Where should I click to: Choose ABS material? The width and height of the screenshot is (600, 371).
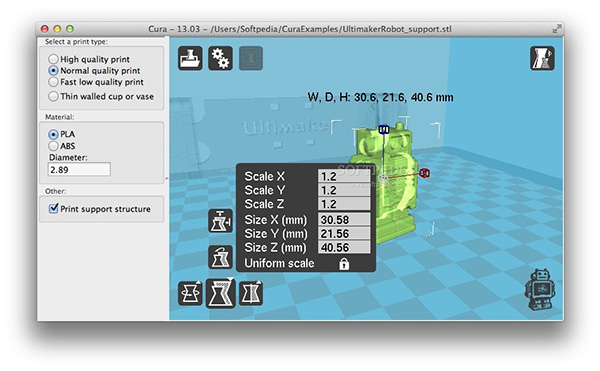tap(53, 146)
